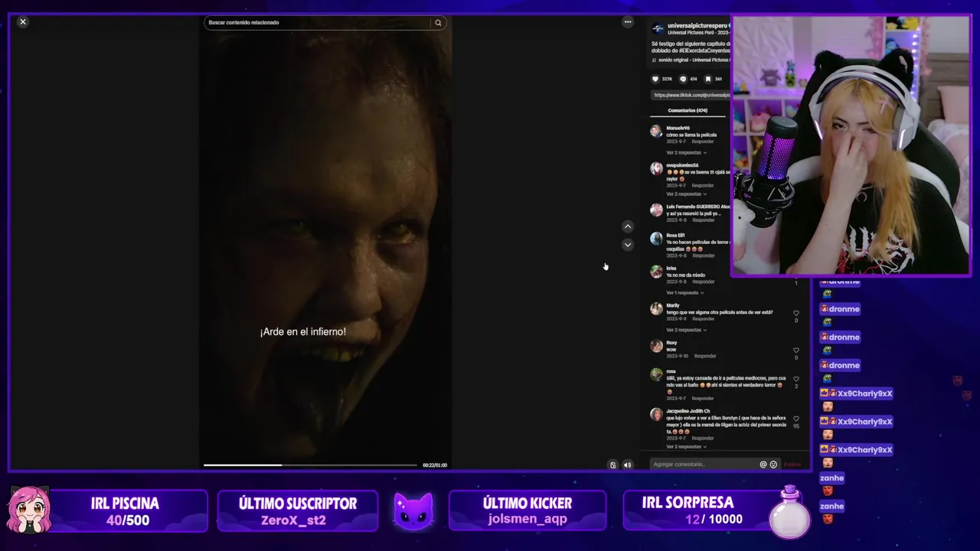Click the search magnifier icon
980x551 pixels.
[x=438, y=23]
